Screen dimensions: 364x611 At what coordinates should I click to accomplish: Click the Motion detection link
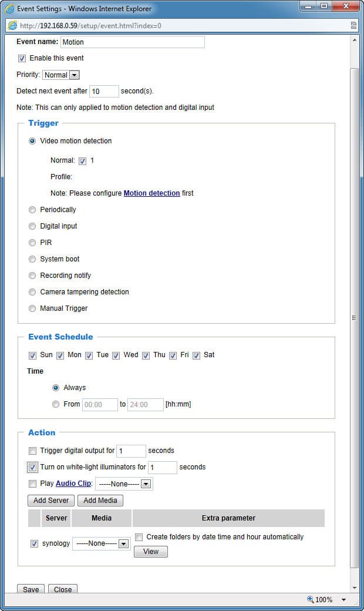151,193
